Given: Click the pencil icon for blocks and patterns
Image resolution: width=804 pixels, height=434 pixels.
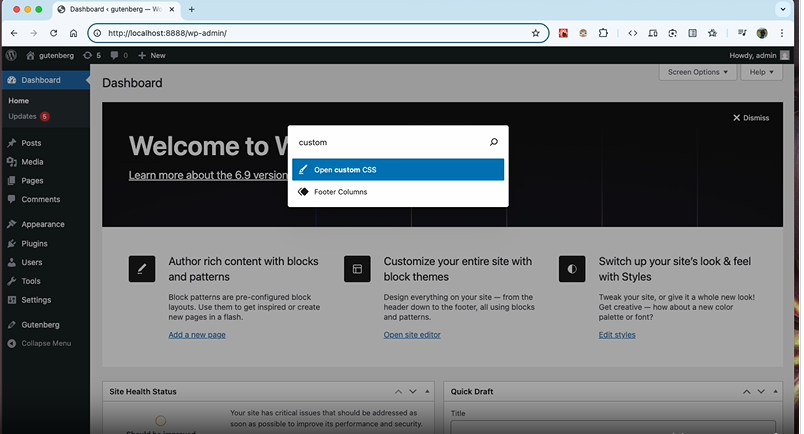Looking at the screenshot, I should [142, 269].
